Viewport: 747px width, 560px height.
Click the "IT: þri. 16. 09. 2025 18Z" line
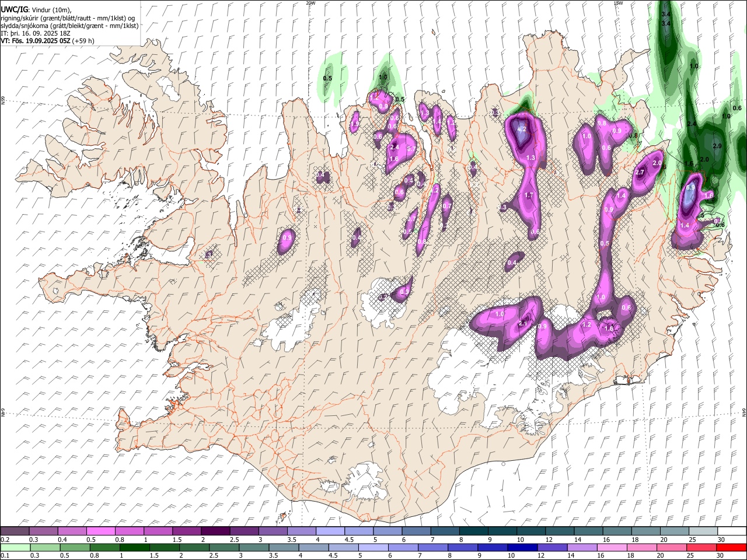(x=36, y=33)
